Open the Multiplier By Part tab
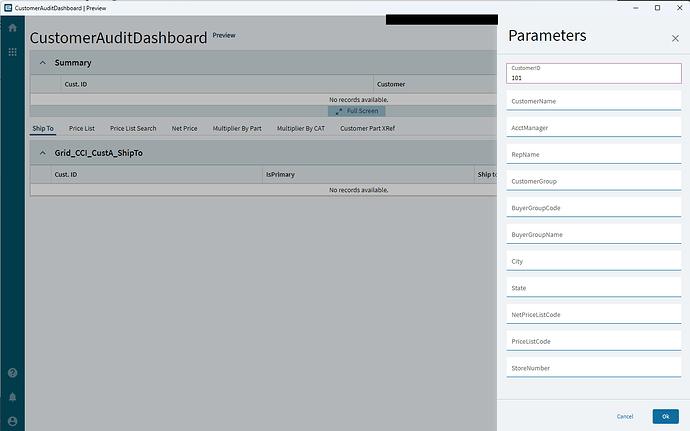This screenshot has height=431, width=690. (237, 129)
